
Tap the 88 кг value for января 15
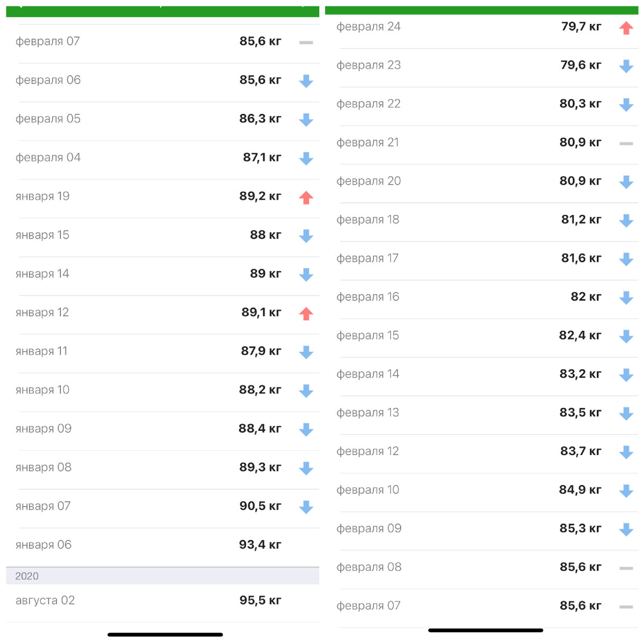click(265, 235)
